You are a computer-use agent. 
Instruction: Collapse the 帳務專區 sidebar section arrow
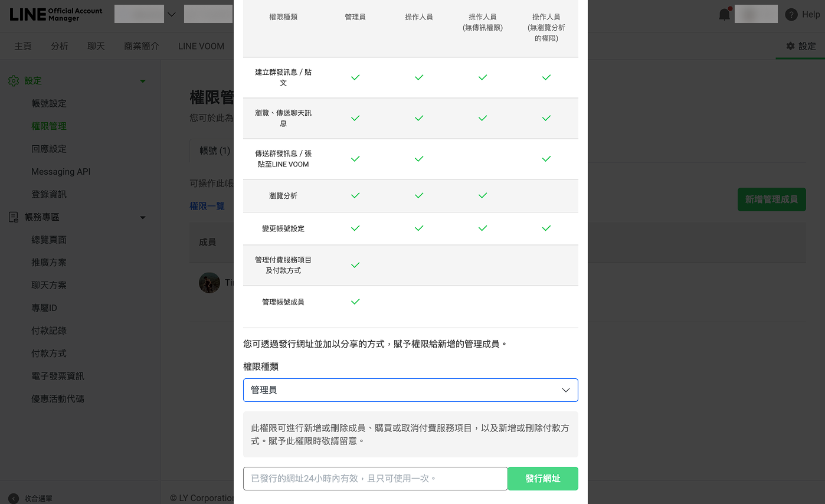(143, 218)
